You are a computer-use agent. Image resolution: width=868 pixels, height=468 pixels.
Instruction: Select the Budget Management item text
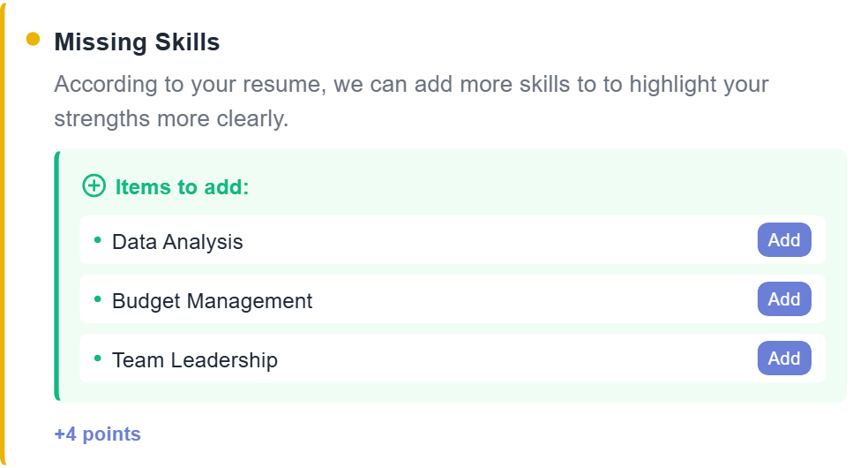(x=212, y=300)
